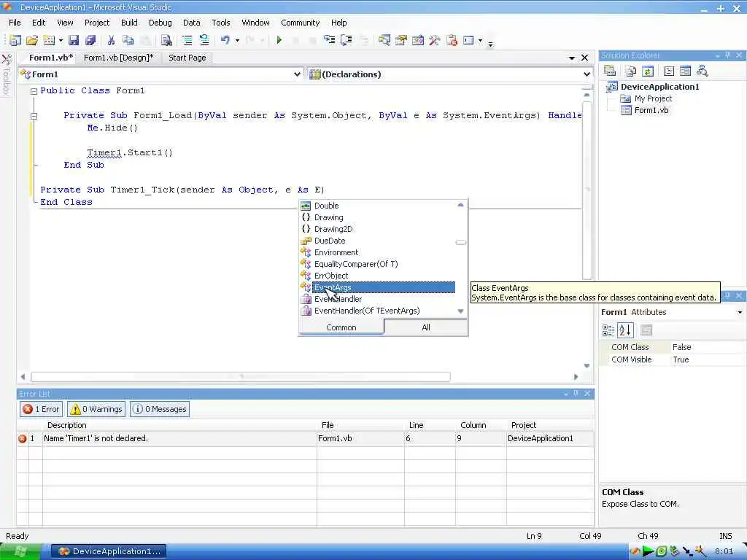Click the New Project toolbar icon
The image size is (747, 560).
coord(15,41)
